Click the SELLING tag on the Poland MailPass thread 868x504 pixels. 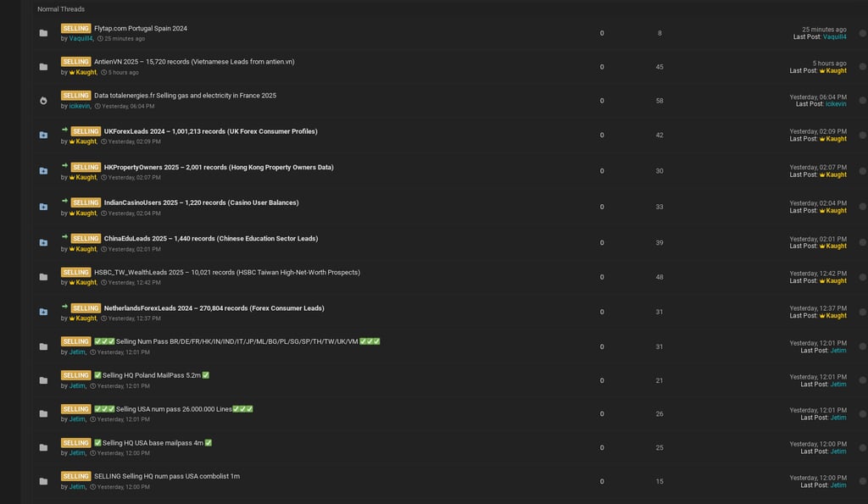(x=75, y=375)
